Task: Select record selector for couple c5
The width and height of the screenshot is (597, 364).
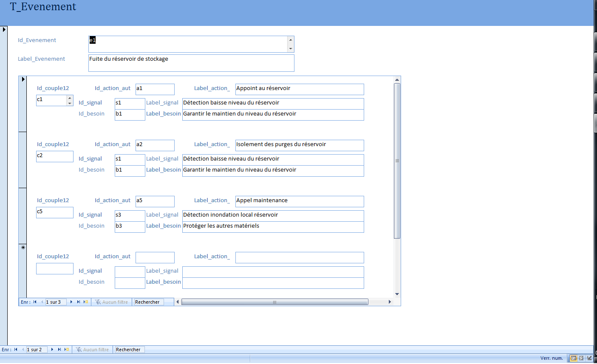Action: point(23,216)
